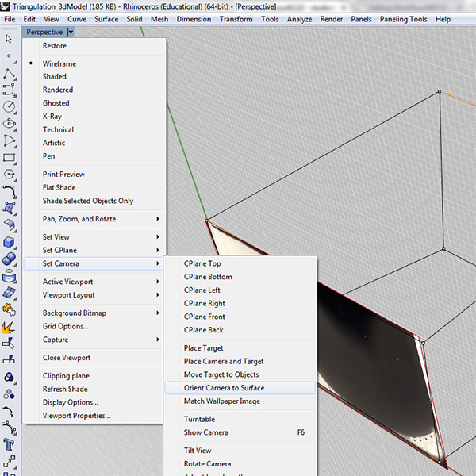Open the Analyze menu

[299, 19]
